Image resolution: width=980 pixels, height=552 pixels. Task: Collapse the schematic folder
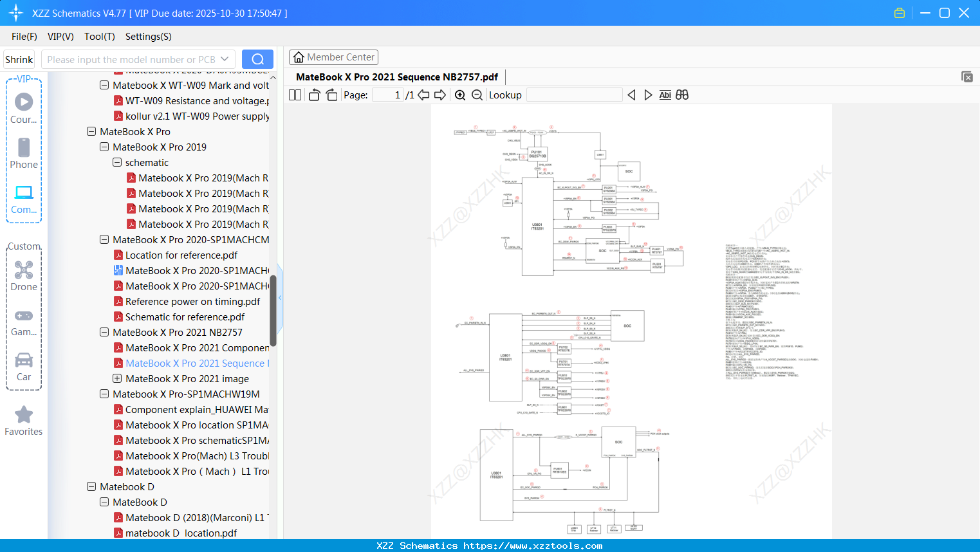click(x=117, y=162)
